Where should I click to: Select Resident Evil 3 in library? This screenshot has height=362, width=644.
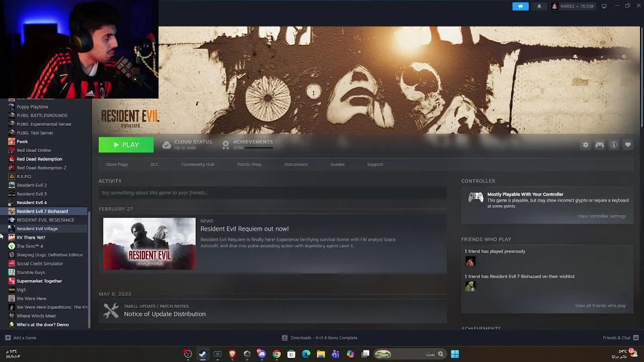tap(31, 194)
